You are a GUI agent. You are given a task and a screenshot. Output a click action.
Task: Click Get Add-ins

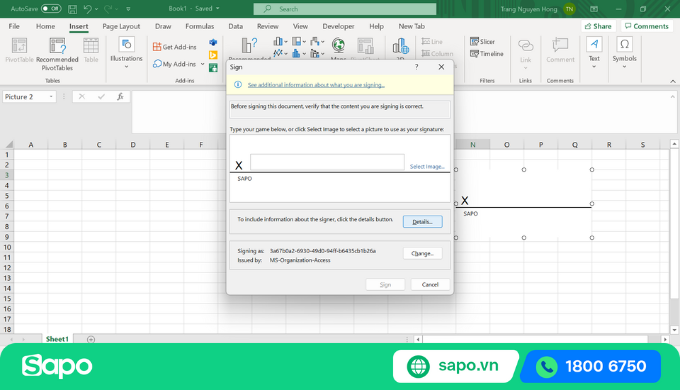tap(174, 47)
